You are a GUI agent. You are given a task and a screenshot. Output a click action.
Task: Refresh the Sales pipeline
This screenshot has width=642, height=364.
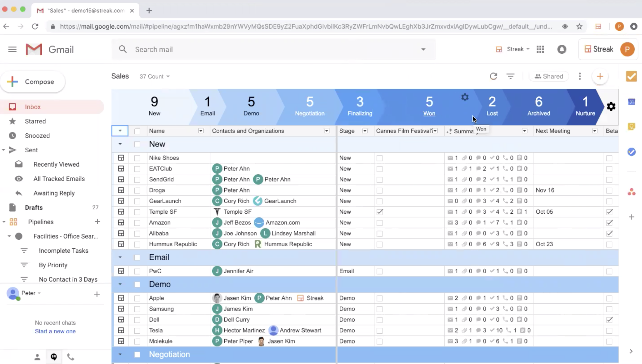(x=494, y=76)
